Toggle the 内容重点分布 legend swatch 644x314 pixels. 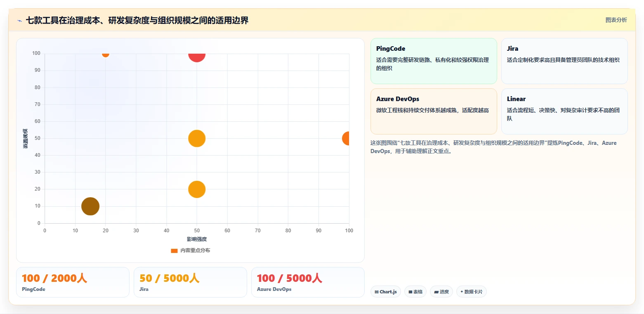click(174, 251)
